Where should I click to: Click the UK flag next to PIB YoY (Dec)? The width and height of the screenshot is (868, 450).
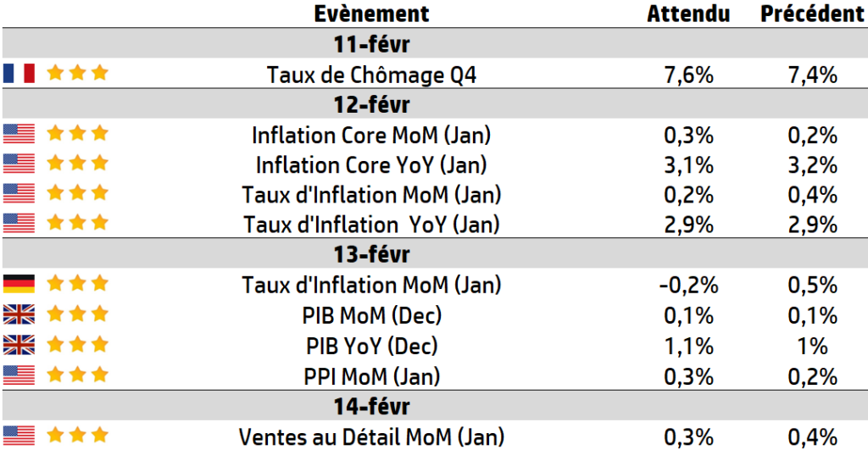tap(19, 345)
